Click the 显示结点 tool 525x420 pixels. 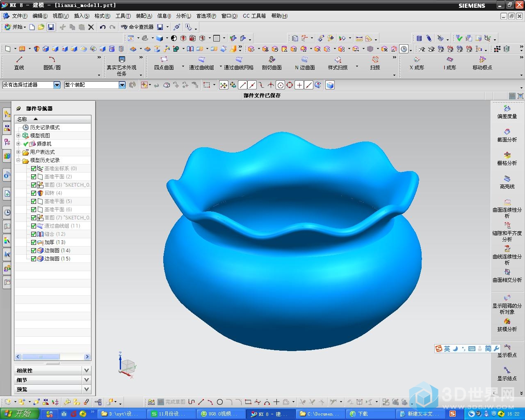pos(507,374)
